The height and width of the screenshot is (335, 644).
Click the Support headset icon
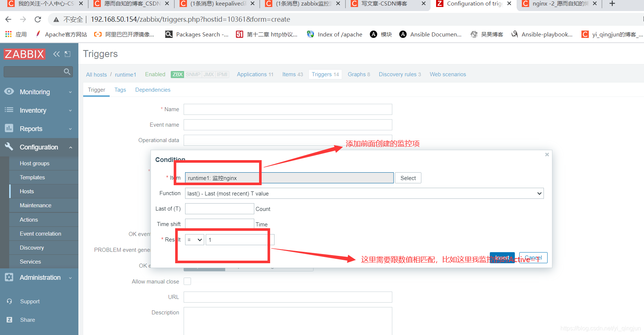[10, 301]
